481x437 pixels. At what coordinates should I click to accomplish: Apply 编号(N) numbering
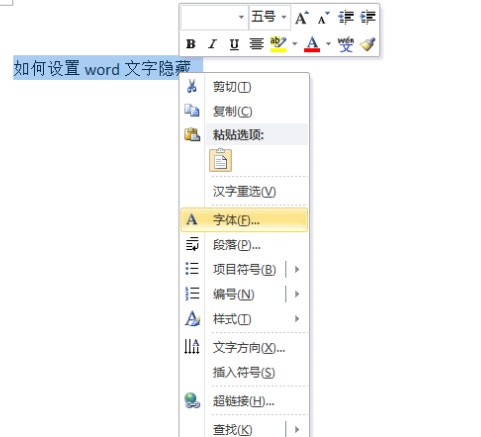click(x=233, y=294)
